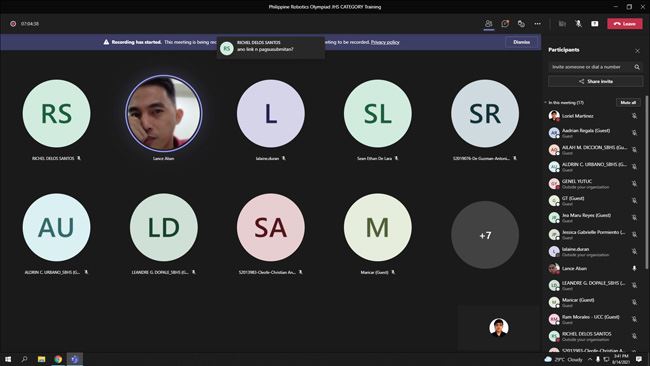This screenshot has width=650, height=366.
Task: Select GENEL YUTUC in participants list
Action: coord(594,184)
